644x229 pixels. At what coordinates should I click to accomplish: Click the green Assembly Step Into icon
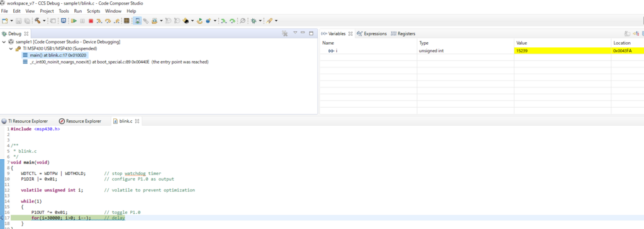[223, 21]
